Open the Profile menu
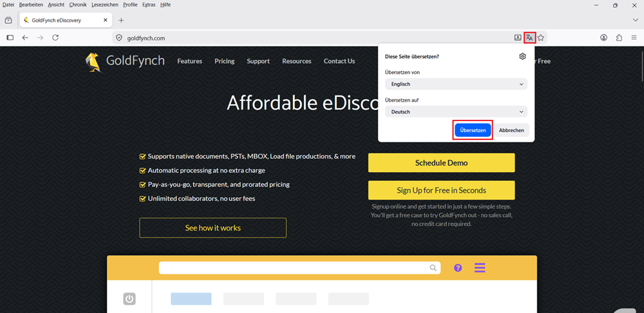 point(130,5)
